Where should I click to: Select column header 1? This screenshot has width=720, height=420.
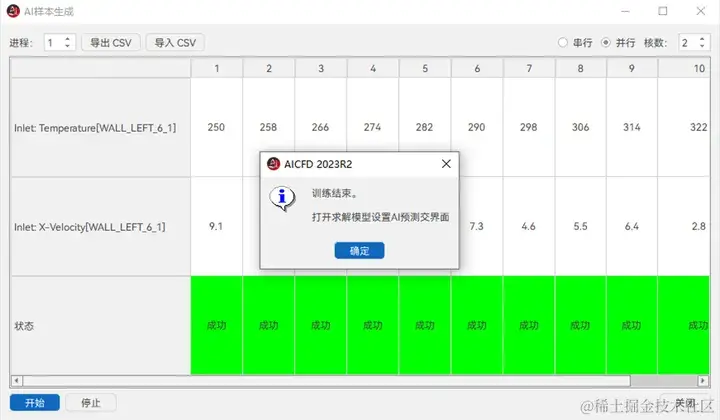point(216,68)
